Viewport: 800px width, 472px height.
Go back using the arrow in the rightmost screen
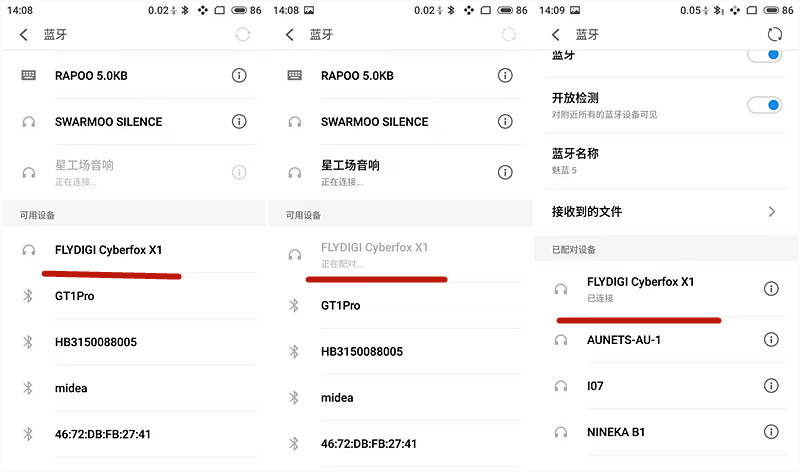click(556, 34)
